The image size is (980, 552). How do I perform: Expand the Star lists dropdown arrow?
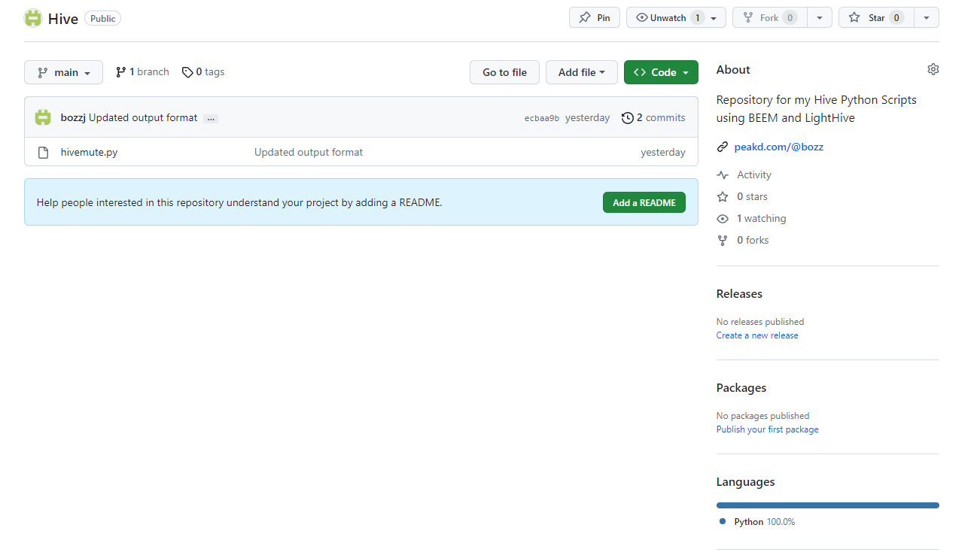[927, 17]
